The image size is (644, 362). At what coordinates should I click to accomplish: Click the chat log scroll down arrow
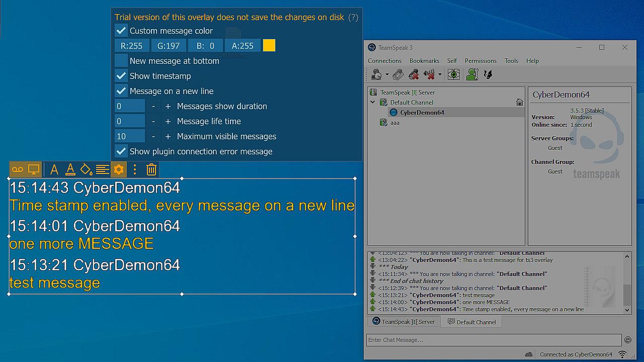[627, 310]
